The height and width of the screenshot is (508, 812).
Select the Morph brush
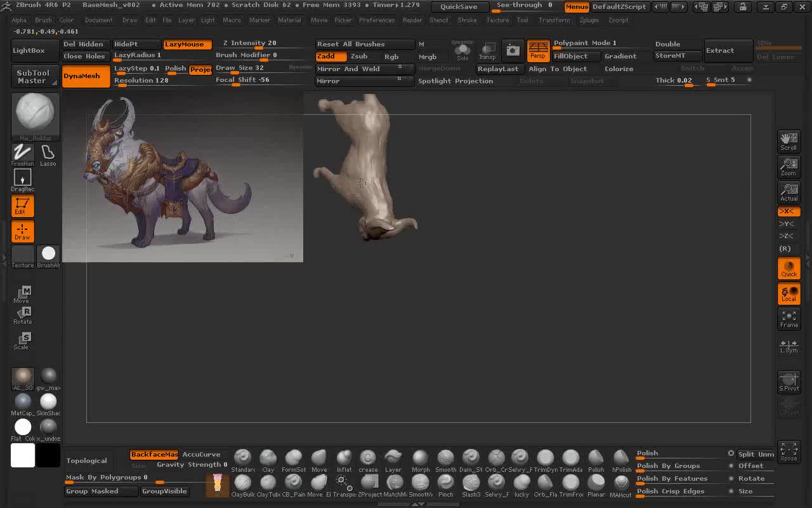point(420,461)
